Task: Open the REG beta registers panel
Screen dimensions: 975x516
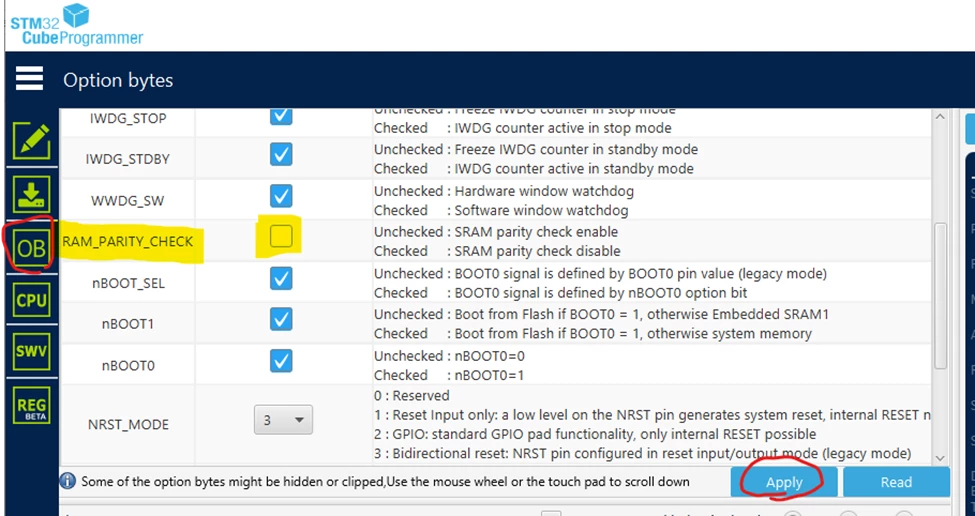Action: pyautogui.click(x=31, y=406)
